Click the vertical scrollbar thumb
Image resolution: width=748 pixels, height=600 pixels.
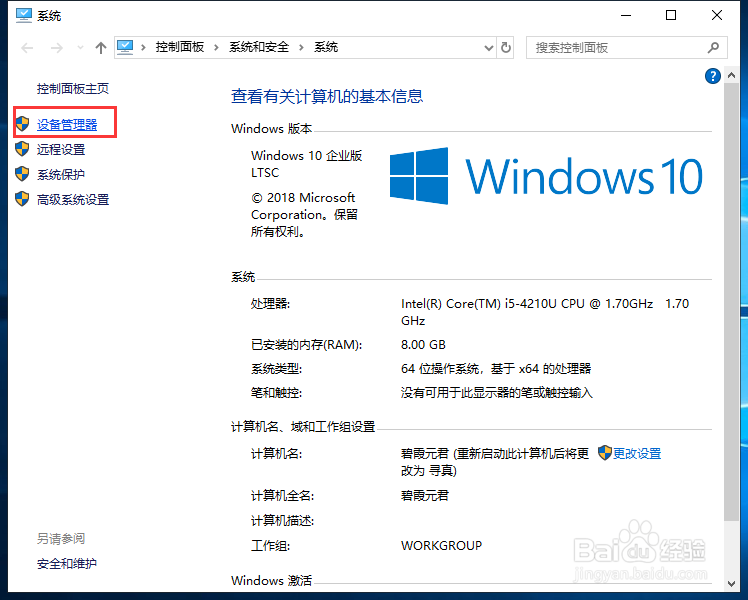point(731,302)
